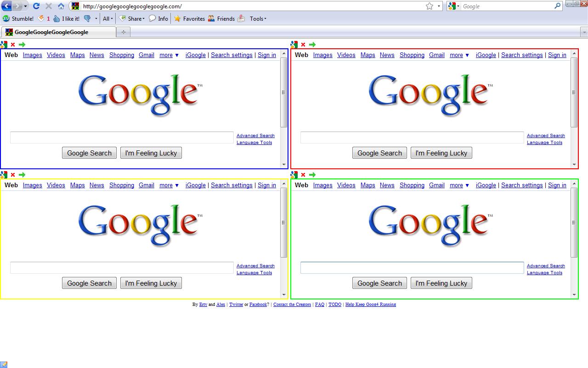Open Search settings in yellow-bordered pane
This screenshot has height=368, width=588.
click(232, 185)
